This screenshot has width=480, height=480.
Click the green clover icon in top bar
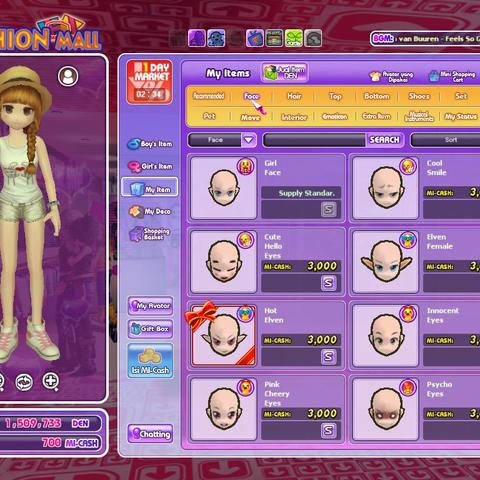294,38
